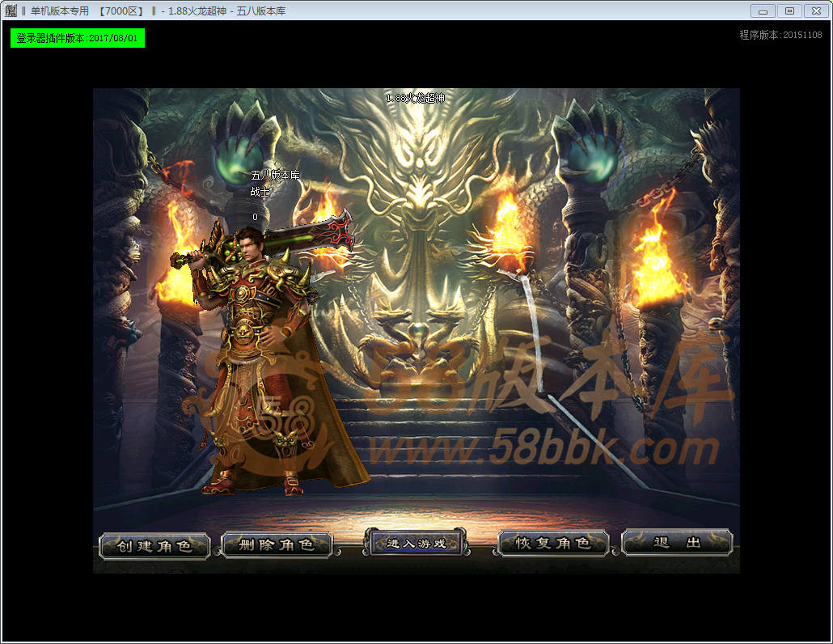The height and width of the screenshot is (644, 833).
Task: Minimize the game window
Action: click(x=763, y=11)
